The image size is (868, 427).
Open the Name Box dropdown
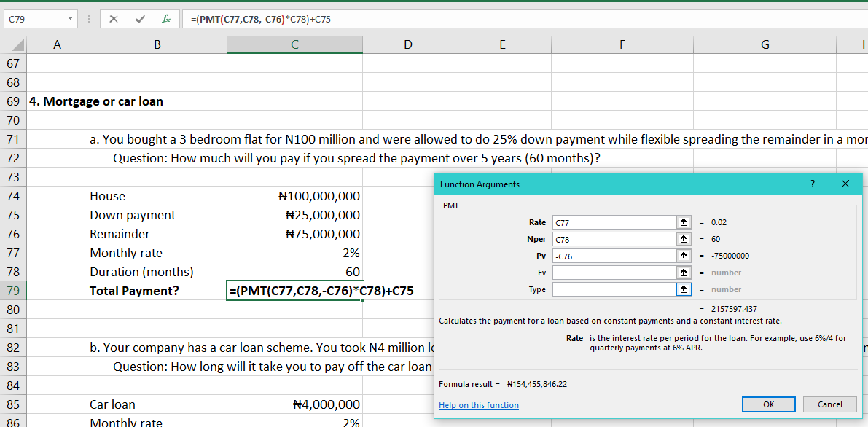click(71, 19)
